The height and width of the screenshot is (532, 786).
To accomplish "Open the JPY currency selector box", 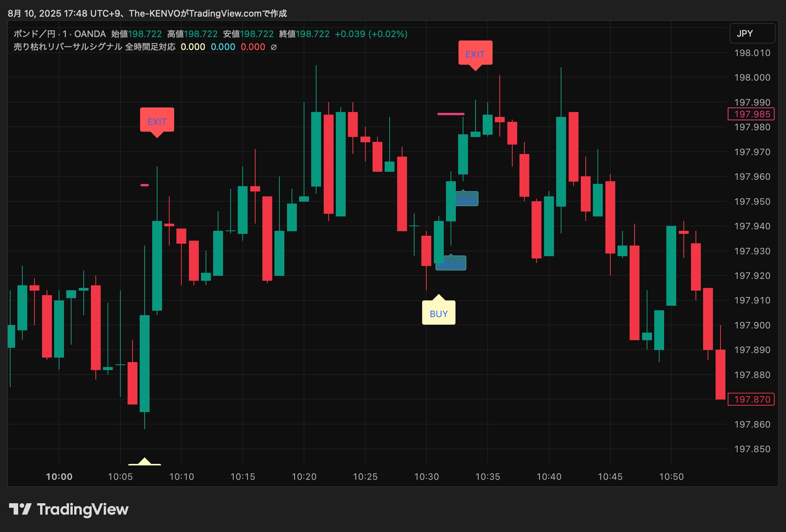I will coord(752,34).
